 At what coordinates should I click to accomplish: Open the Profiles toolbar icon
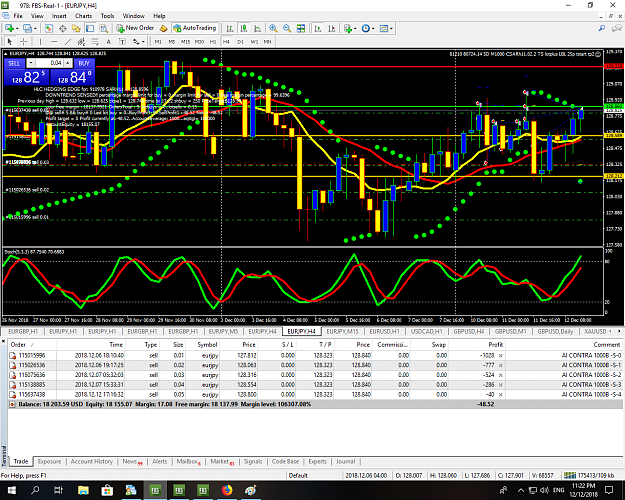tap(27, 28)
